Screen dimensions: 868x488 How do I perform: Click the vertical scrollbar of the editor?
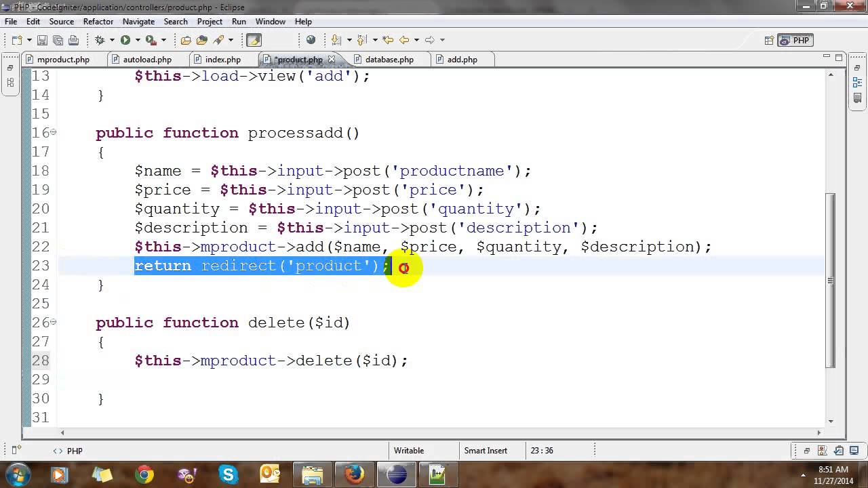click(831, 281)
